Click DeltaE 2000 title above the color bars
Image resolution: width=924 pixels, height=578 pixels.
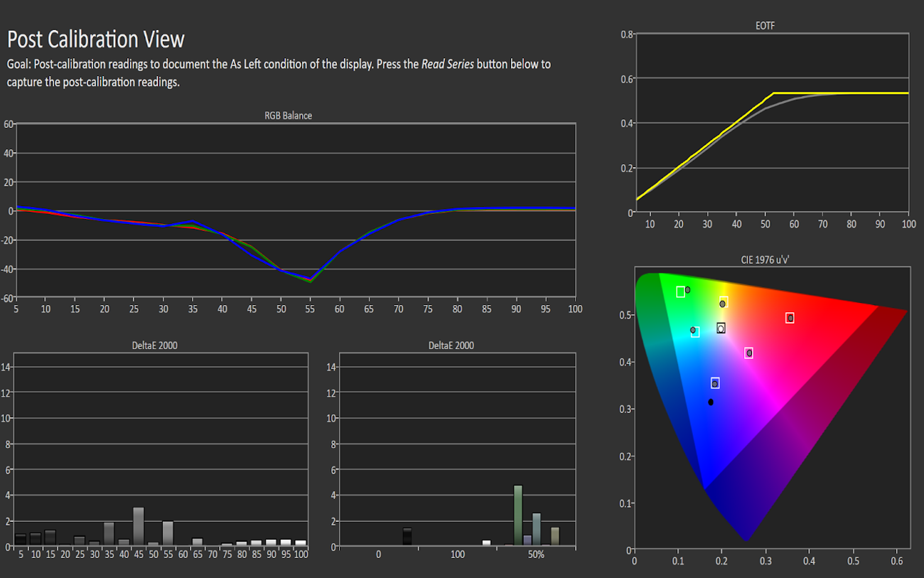451,346
